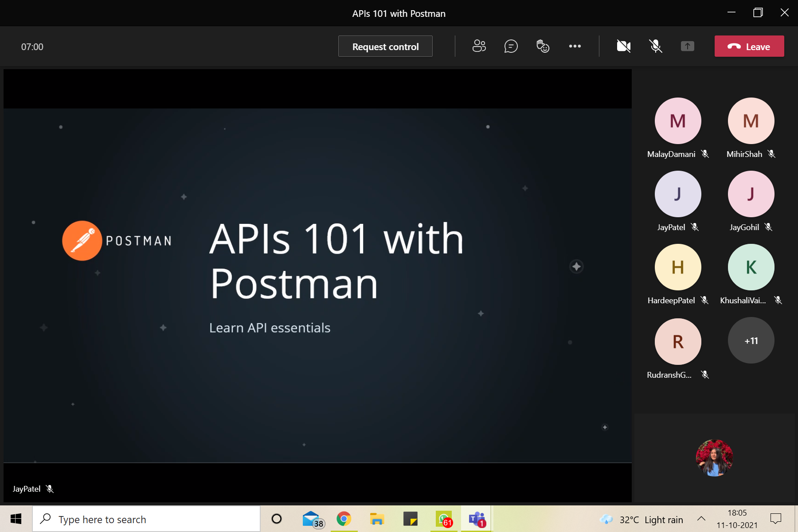The image size is (798, 532).
Task: Click the Request control button
Action: coord(385,46)
